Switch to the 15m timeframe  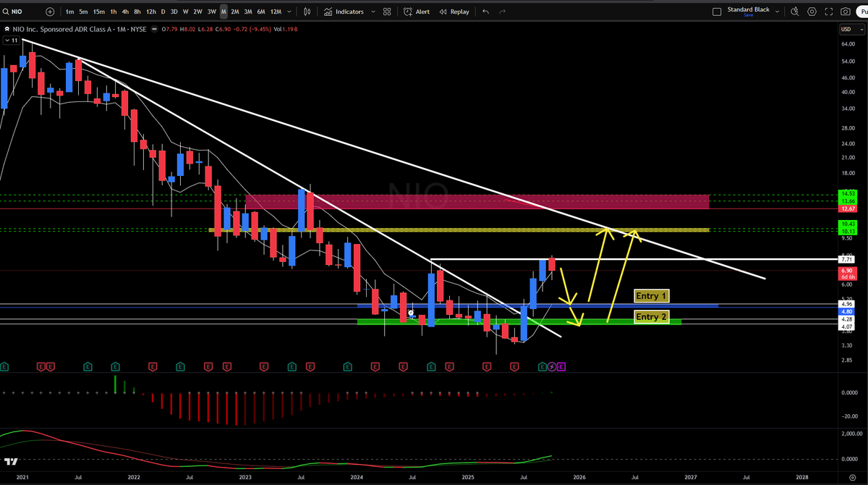98,12
